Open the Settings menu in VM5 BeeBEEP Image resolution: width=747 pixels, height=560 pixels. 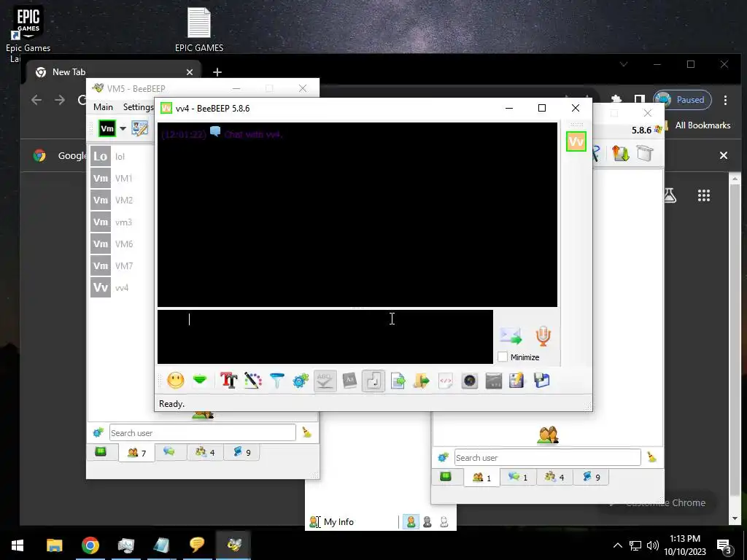138,106
